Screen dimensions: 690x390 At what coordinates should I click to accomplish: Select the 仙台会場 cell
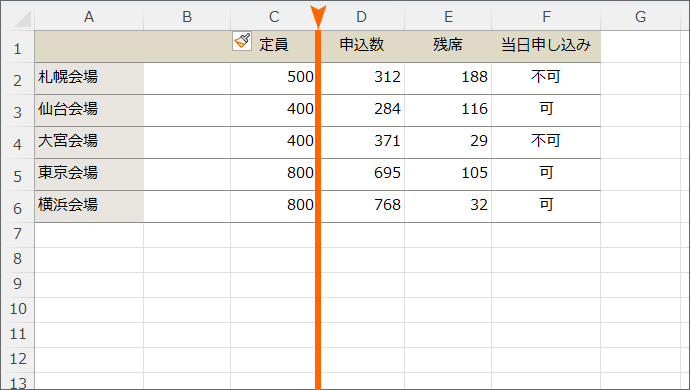tap(89, 111)
